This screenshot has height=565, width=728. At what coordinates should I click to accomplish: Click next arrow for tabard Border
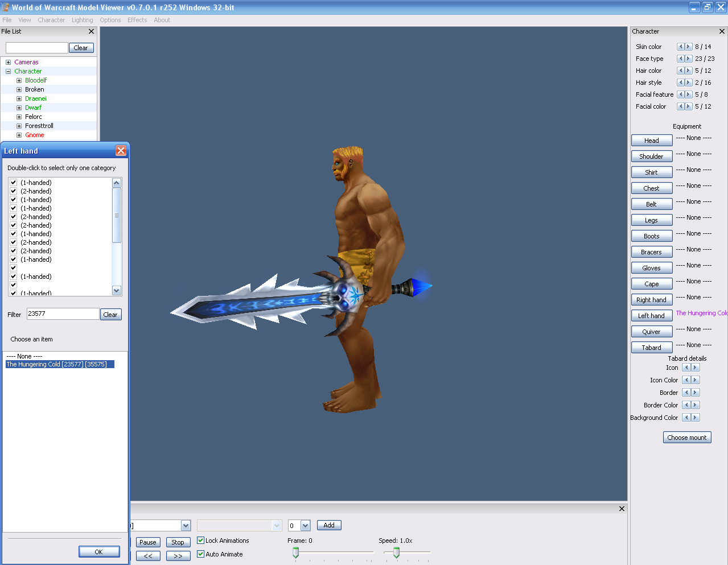click(695, 393)
